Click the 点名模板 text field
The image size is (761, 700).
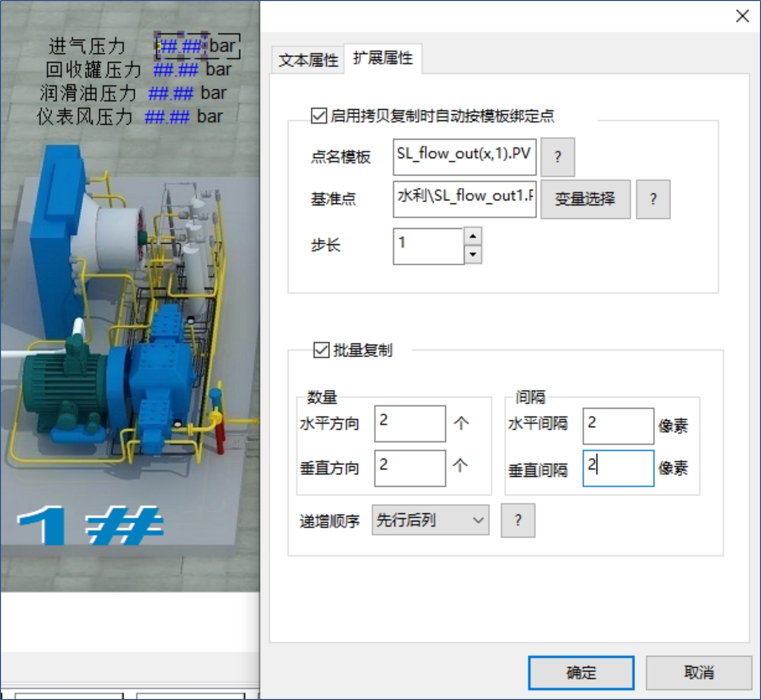tap(464, 157)
